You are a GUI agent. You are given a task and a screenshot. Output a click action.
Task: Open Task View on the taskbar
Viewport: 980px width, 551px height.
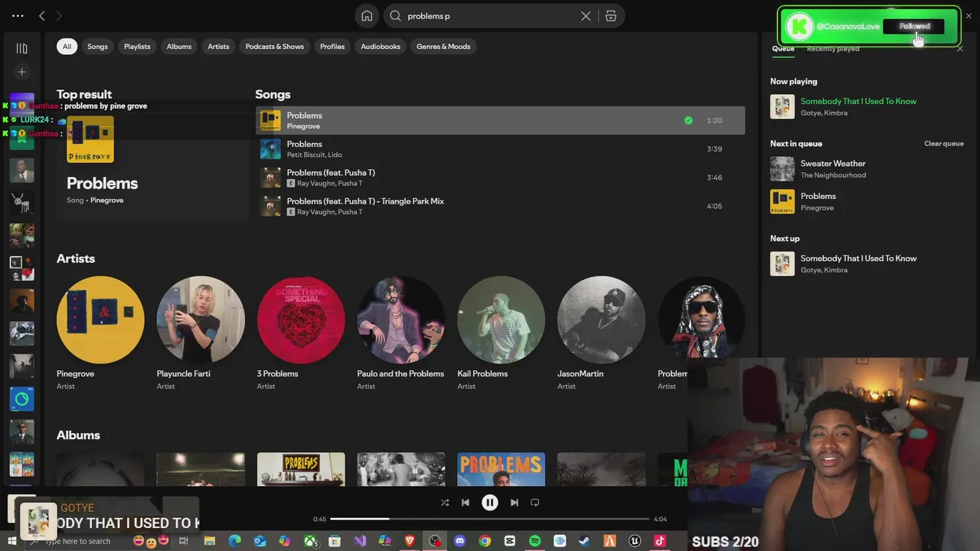(x=184, y=541)
